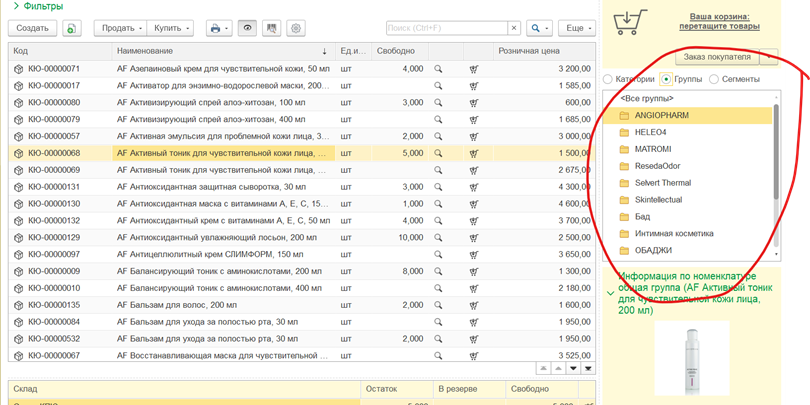Select row AF Бальзам для волос, 200 мл
The image size is (810, 405).
[x=302, y=305]
